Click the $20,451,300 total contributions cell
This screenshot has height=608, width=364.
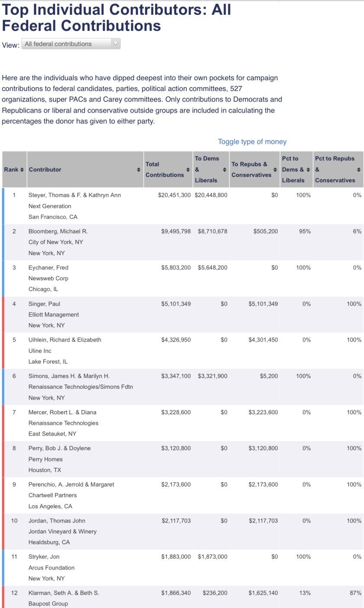point(174,195)
